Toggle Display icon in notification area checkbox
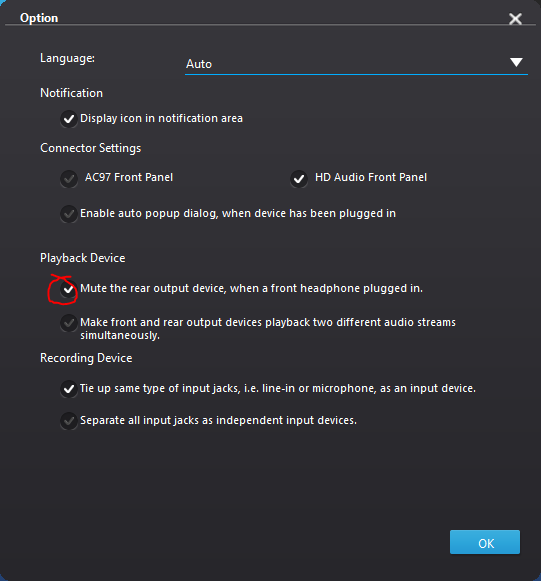 pyautogui.click(x=69, y=119)
